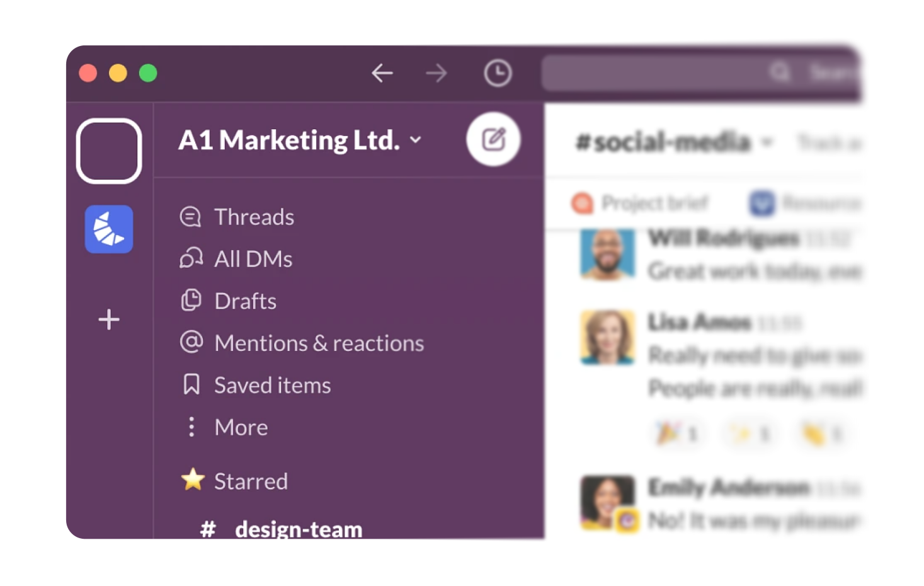The image size is (924, 586).
Task: Open Threads from the sidebar
Action: tap(254, 217)
